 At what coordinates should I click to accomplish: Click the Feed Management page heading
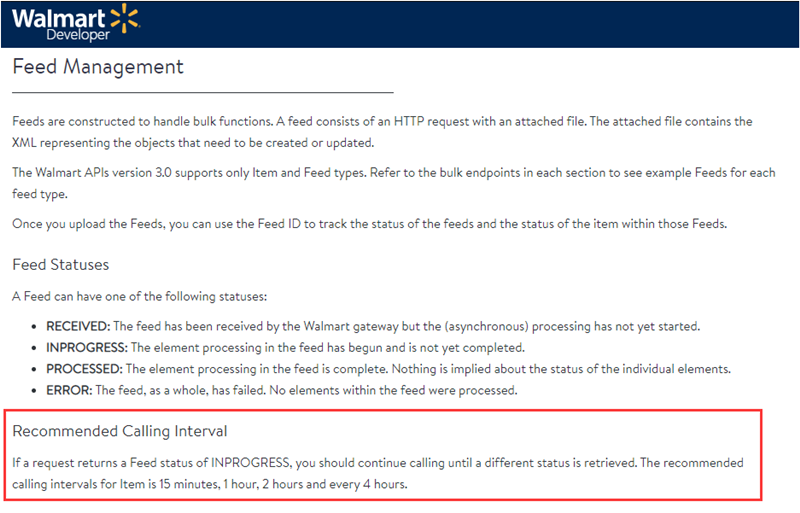tap(98, 67)
